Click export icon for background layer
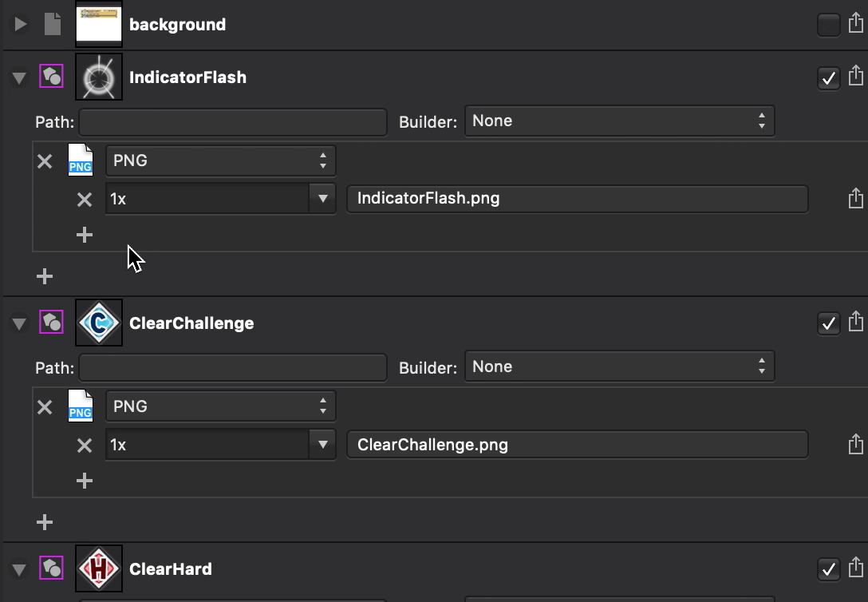 (x=856, y=23)
